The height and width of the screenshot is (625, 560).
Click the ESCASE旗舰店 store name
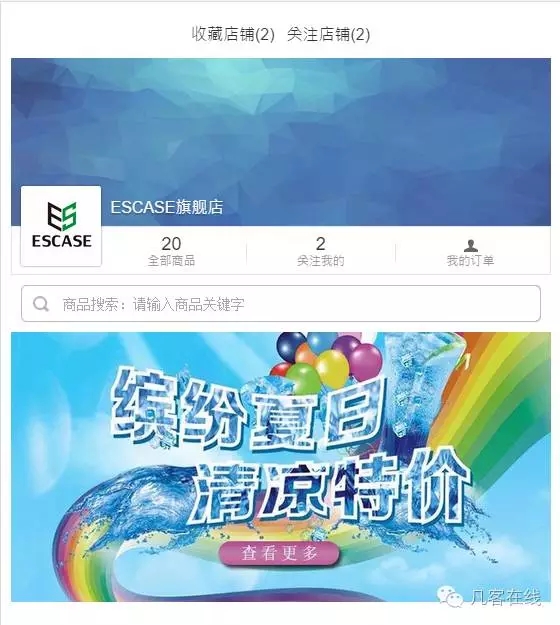tap(167, 207)
